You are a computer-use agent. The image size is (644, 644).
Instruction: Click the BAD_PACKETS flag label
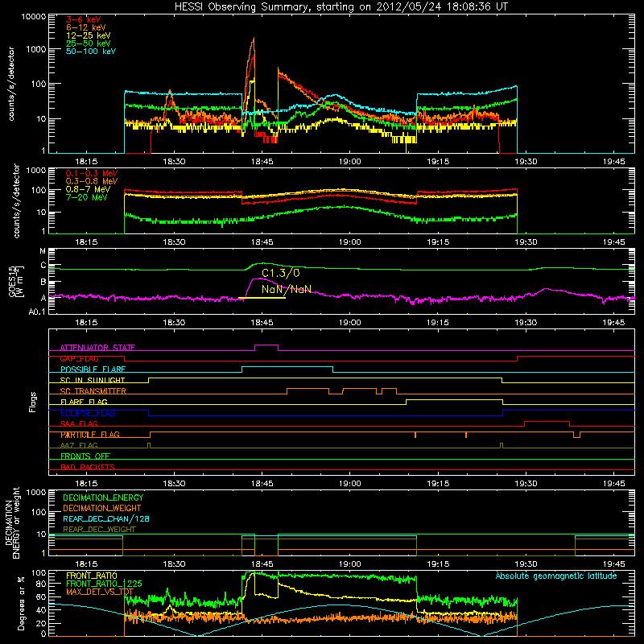[x=88, y=467]
